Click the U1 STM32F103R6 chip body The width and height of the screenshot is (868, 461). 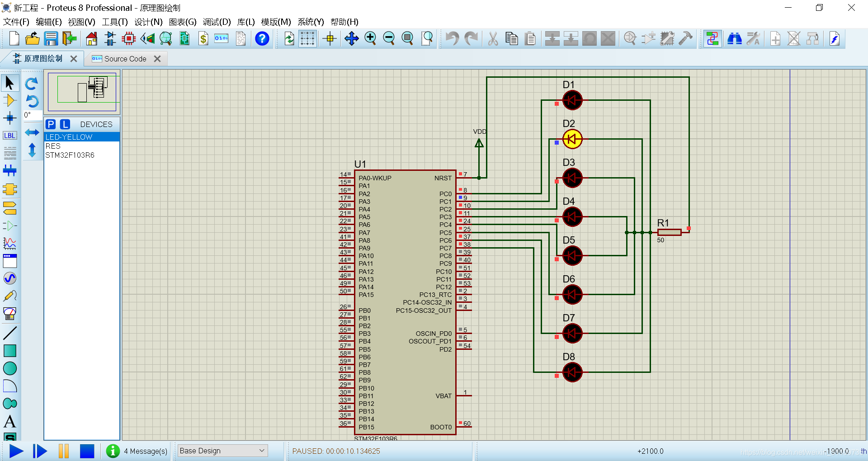[x=405, y=302]
